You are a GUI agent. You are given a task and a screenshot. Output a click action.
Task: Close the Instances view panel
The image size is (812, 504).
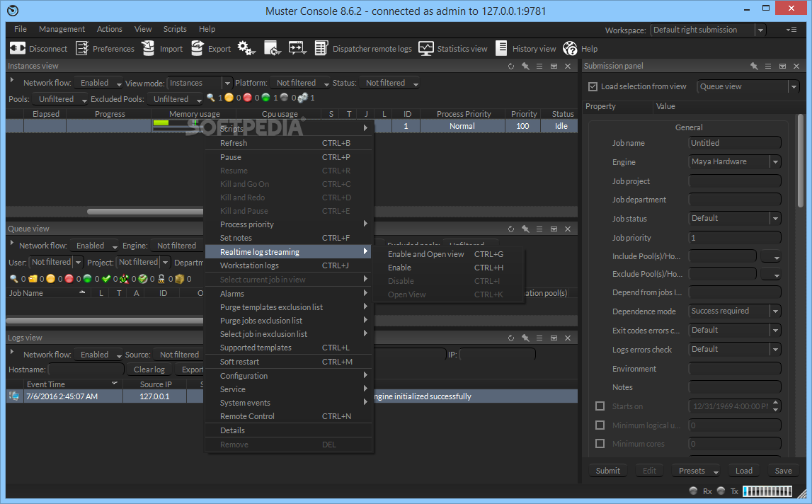click(x=568, y=67)
